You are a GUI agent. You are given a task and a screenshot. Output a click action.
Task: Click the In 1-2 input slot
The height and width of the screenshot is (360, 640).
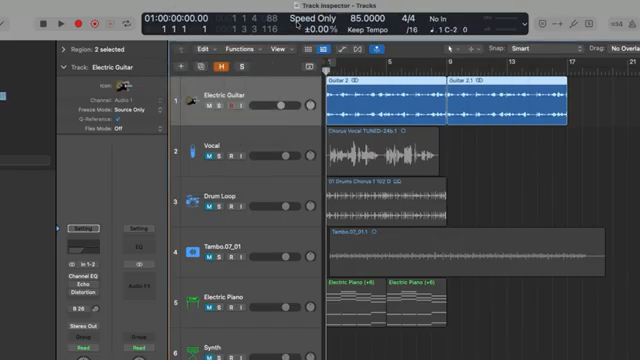click(x=88, y=264)
